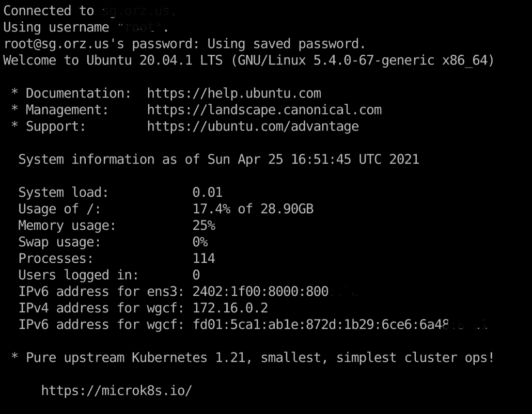The image size is (532, 414).
Task: Click the ens3 IPv6 address
Action: click(x=260, y=292)
